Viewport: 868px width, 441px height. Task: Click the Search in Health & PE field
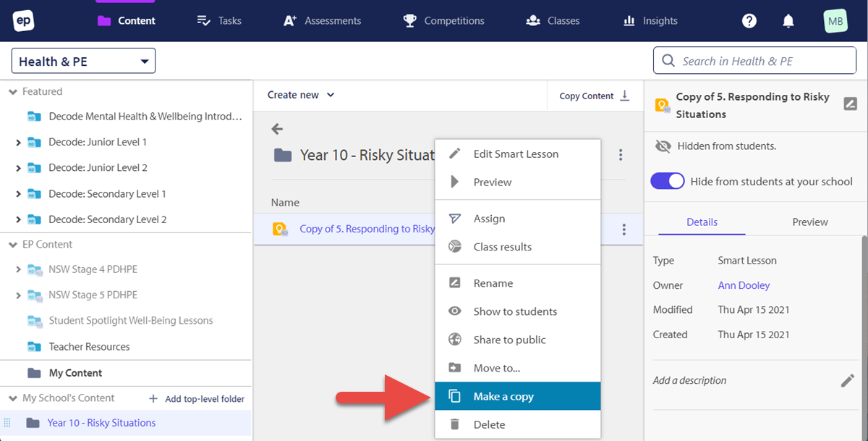tap(754, 61)
